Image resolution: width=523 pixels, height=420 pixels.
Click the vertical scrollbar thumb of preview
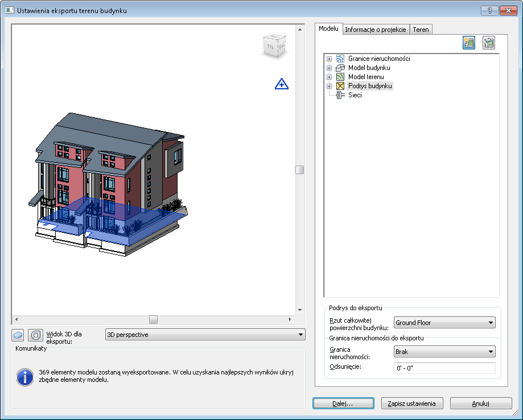pos(300,170)
